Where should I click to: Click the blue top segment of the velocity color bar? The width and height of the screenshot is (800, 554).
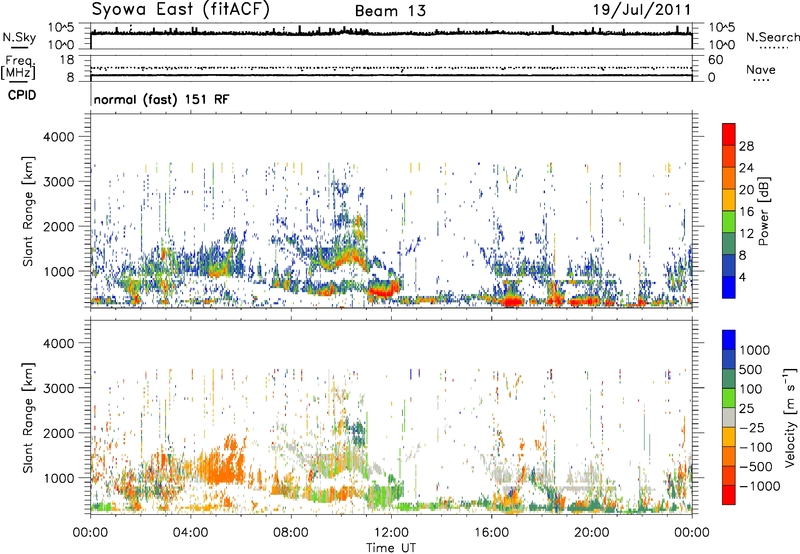[x=729, y=340]
